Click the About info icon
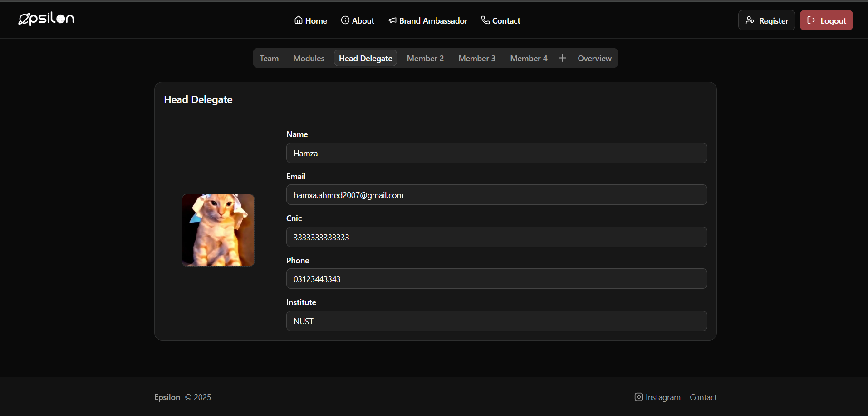Screen dimensions: 868x416 [345, 20]
